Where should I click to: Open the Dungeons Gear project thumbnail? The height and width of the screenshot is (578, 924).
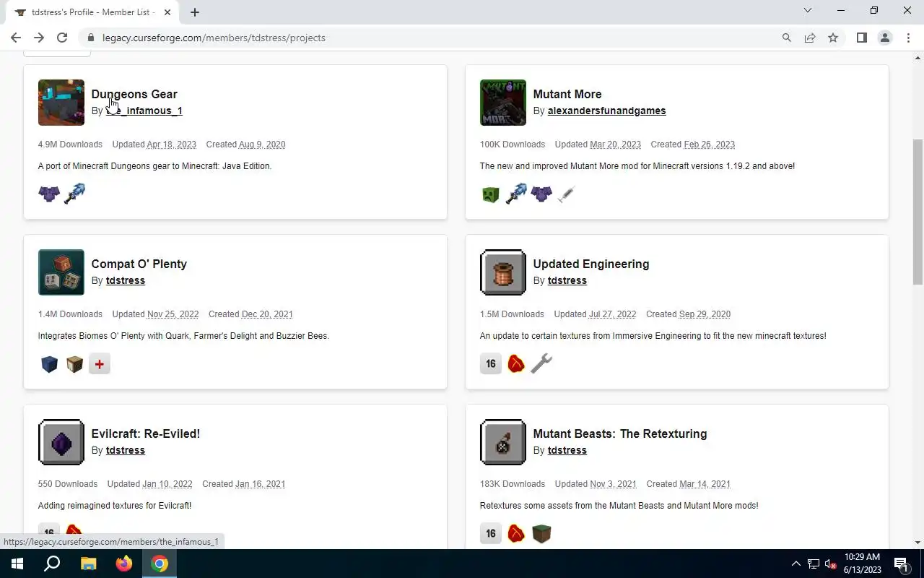(61, 103)
